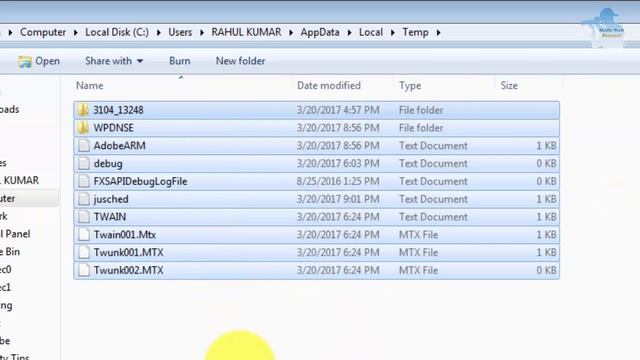Select the AdobeARM file name
This screenshot has width=640, height=360.
point(120,146)
